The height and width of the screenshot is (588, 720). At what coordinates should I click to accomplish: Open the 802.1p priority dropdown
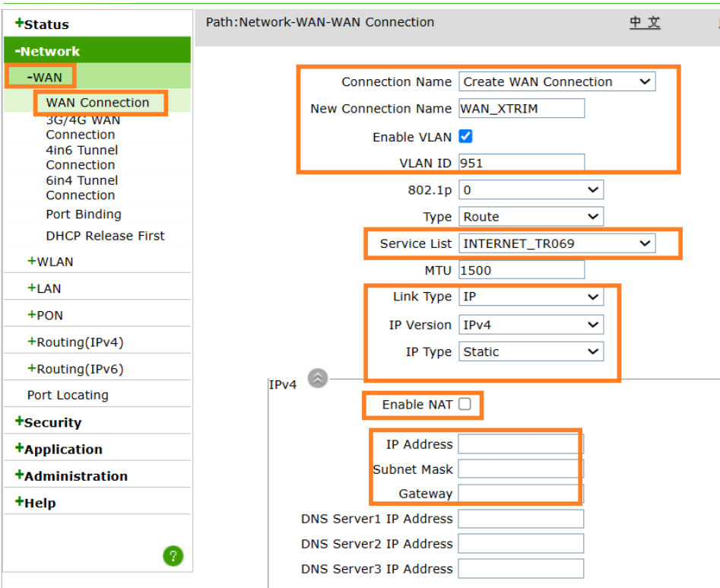pyautogui.click(x=531, y=189)
